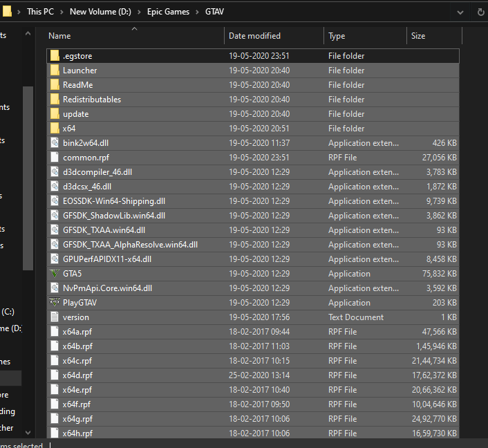Select the d3dcompiler_46.dll file icon
Viewport: 488px width, 448px height.
(55, 172)
